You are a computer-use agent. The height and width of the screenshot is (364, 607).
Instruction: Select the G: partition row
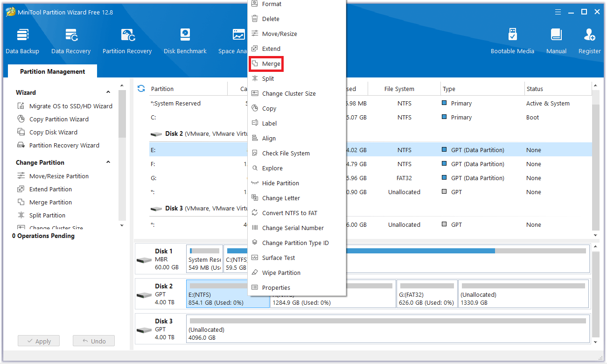(370, 178)
